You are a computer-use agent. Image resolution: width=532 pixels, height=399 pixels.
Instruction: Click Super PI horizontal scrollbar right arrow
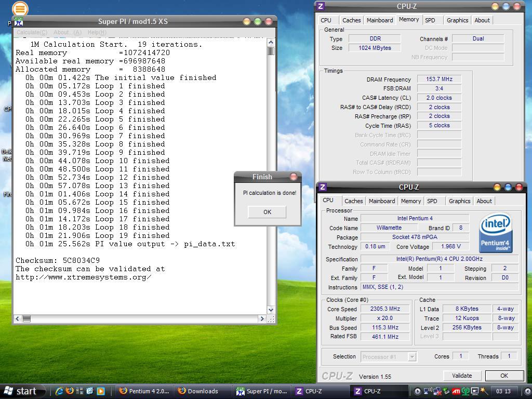point(262,318)
